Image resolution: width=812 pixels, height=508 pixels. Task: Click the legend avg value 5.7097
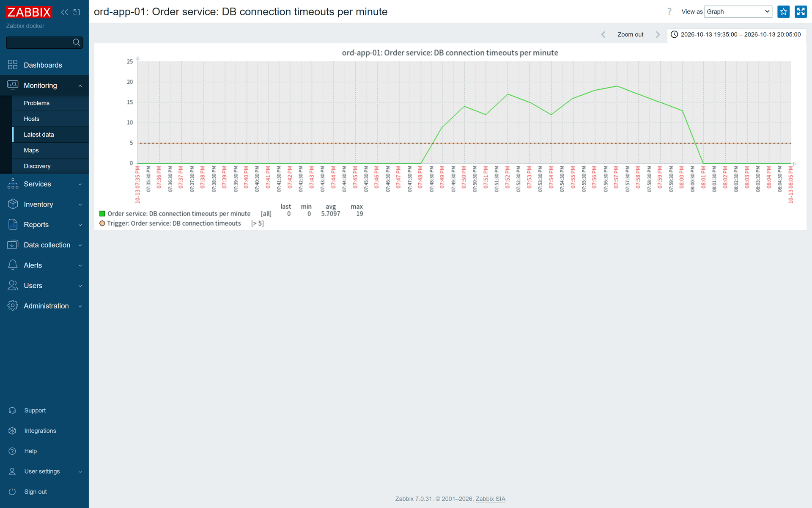click(330, 214)
